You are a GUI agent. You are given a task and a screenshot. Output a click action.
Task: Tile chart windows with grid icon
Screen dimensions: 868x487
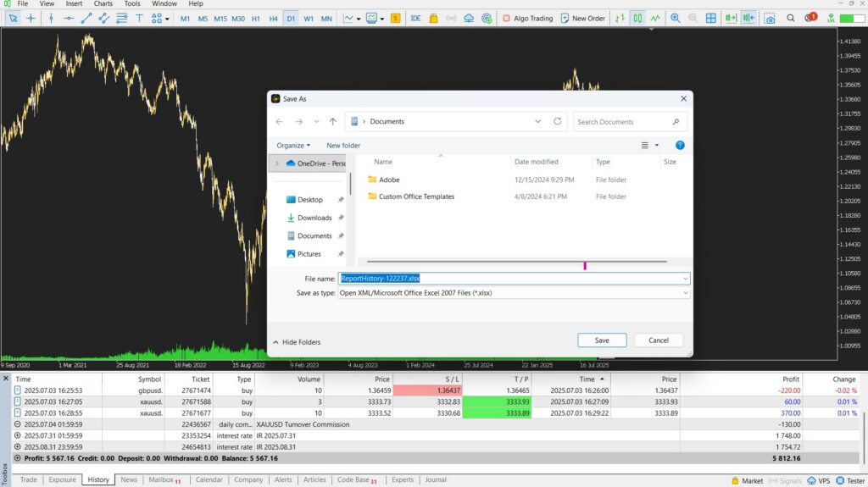coord(711,19)
